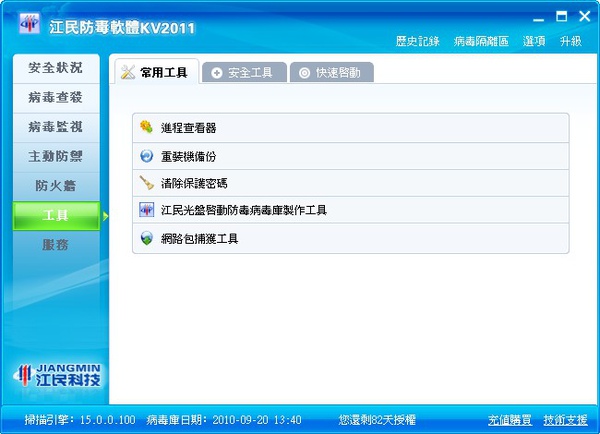Minimize the KV2011 window

[538, 17]
